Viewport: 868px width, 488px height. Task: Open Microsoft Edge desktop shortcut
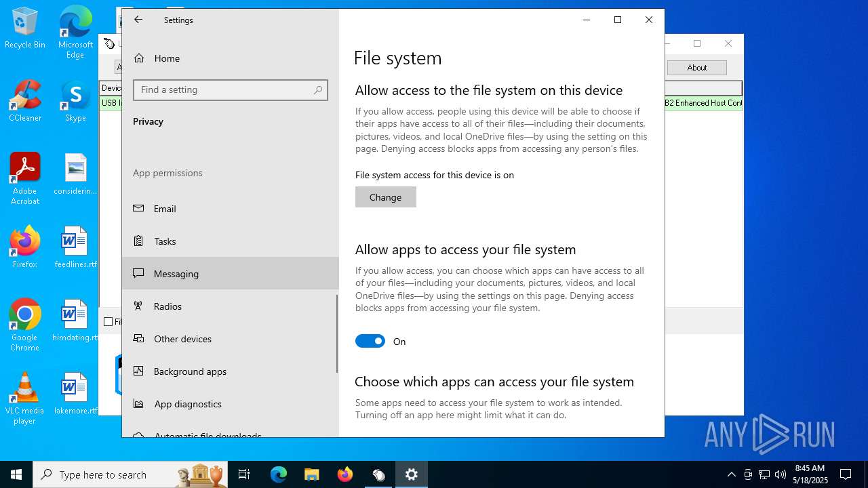[75, 33]
